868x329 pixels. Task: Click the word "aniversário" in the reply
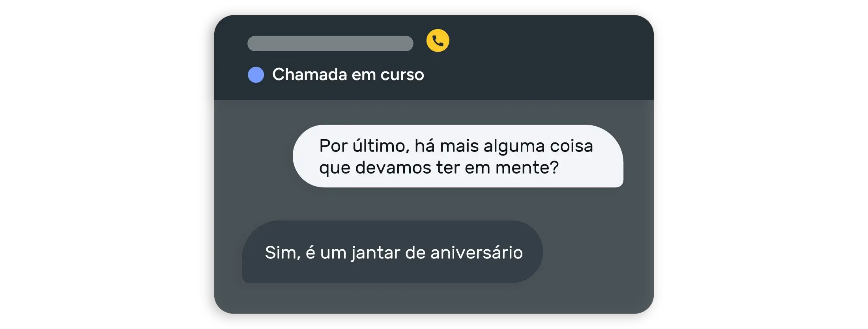(477, 252)
